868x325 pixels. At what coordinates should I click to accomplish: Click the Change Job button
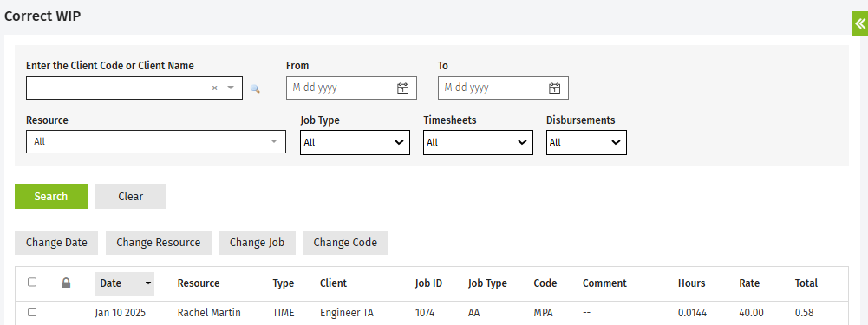[x=257, y=243]
